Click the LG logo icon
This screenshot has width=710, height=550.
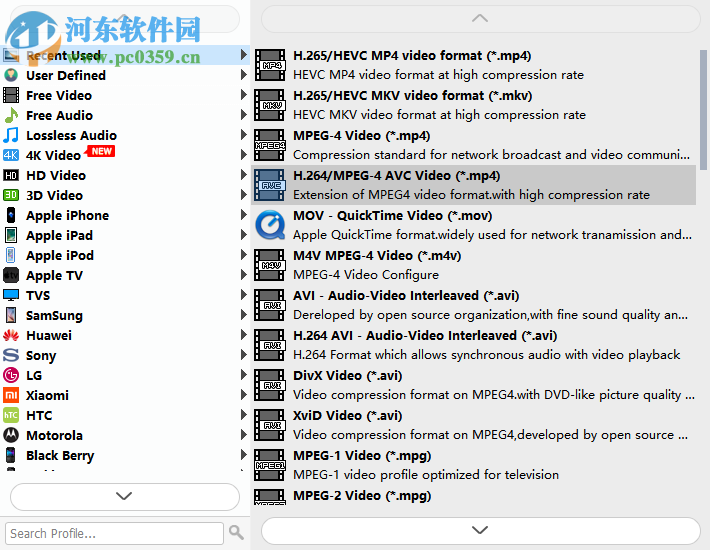(x=11, y=375)
